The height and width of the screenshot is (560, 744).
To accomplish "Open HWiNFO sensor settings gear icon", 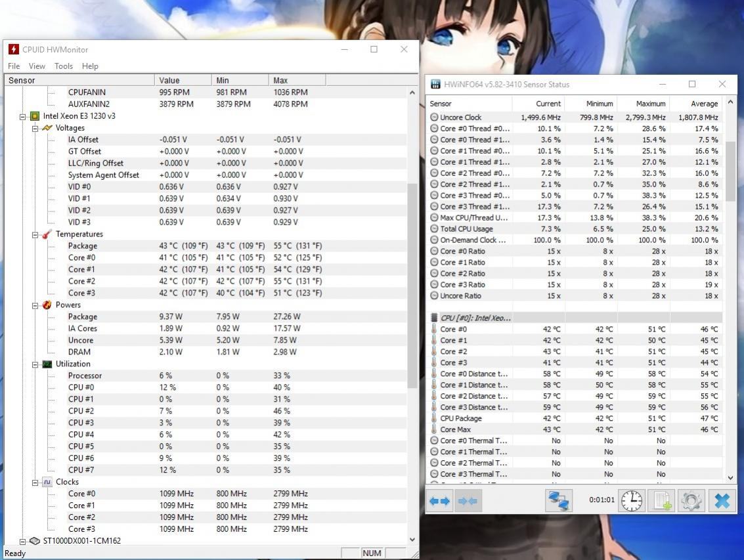I will click(691, 501).
